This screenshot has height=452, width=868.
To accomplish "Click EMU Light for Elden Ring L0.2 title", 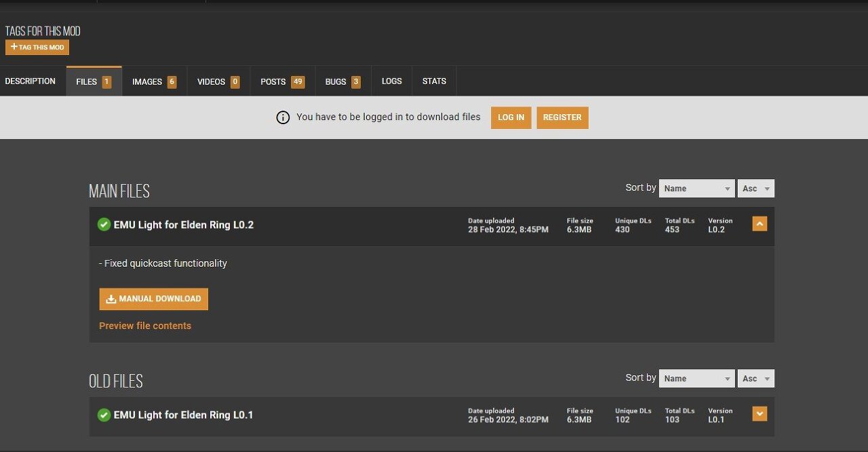I will [x=184, y=225].
